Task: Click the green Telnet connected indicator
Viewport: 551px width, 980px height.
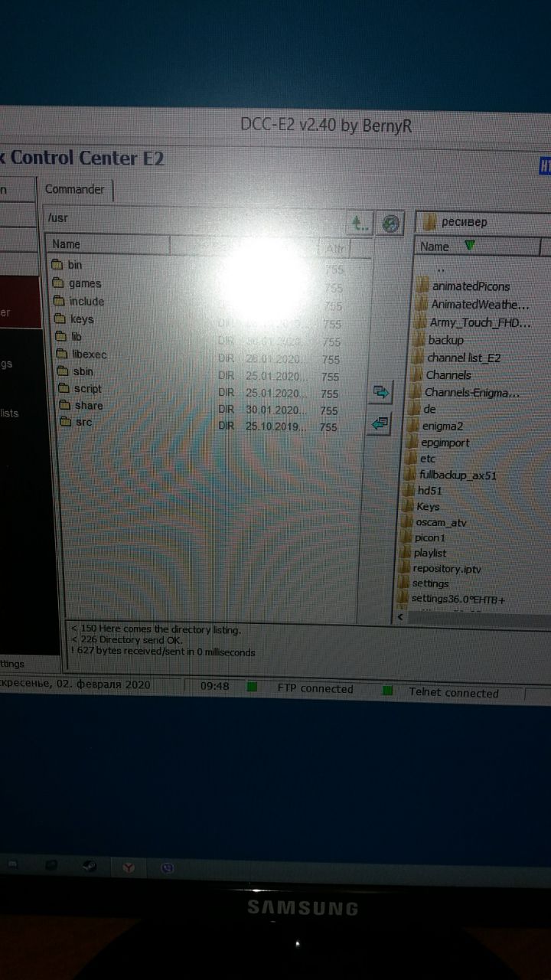Action: click(388, 691)
